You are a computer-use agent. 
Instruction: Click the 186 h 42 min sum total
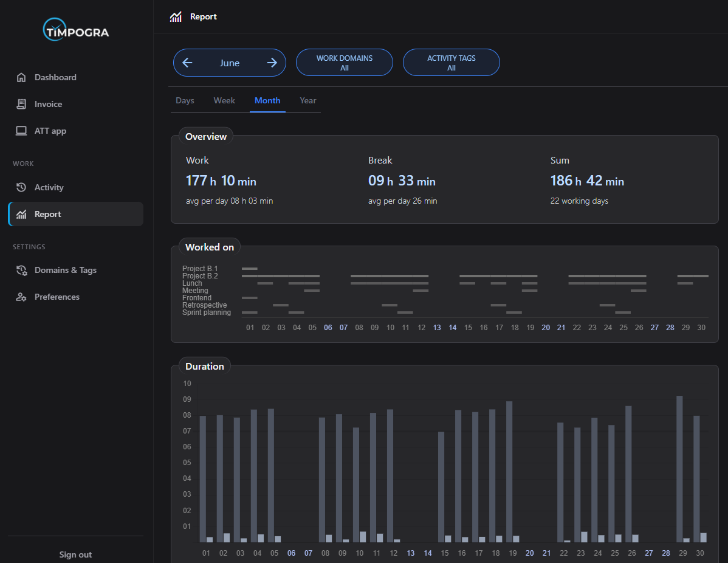click(587, 181)
